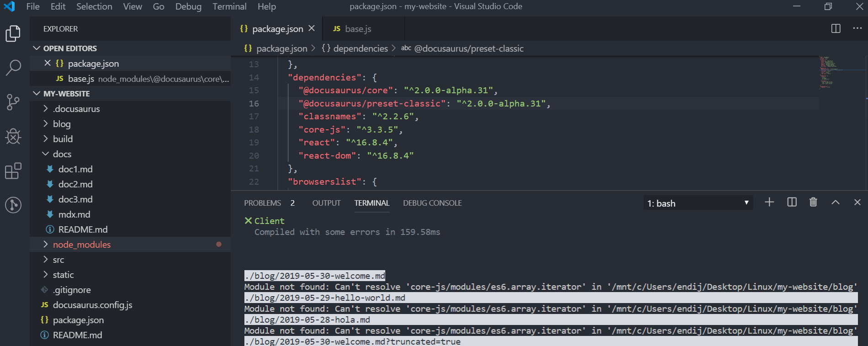Image resolution: width=868 pixels, height=346 pixels.
Task: Open the Debug menu
Action: coord(188,6)
